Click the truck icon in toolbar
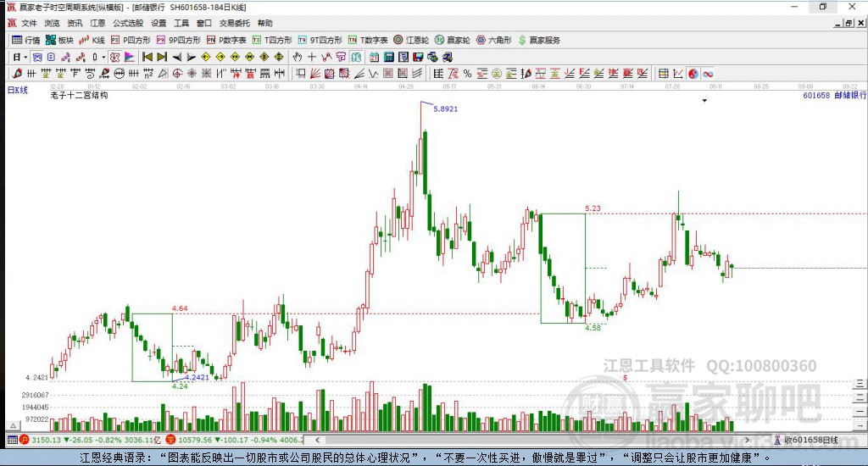Image resolution: width=868 pixels, height=466 pixels. (448, 57)
